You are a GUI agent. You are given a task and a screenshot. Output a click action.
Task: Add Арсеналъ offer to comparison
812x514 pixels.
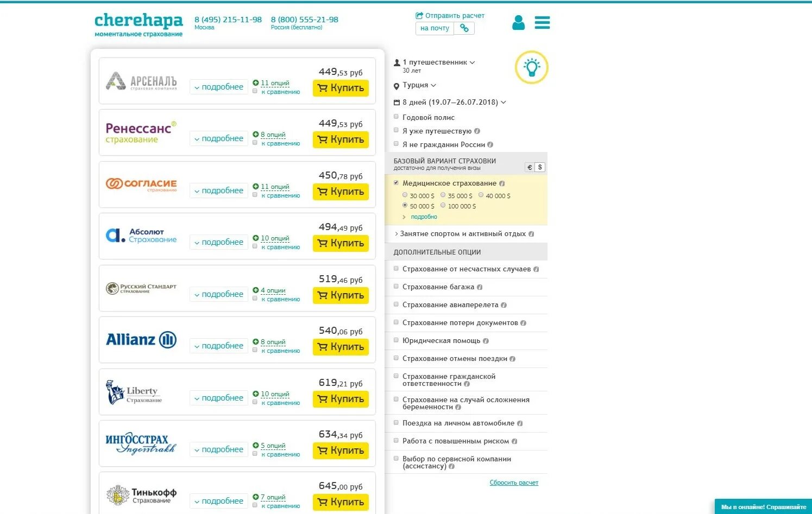pyautogui.click(x=255, y=91)
